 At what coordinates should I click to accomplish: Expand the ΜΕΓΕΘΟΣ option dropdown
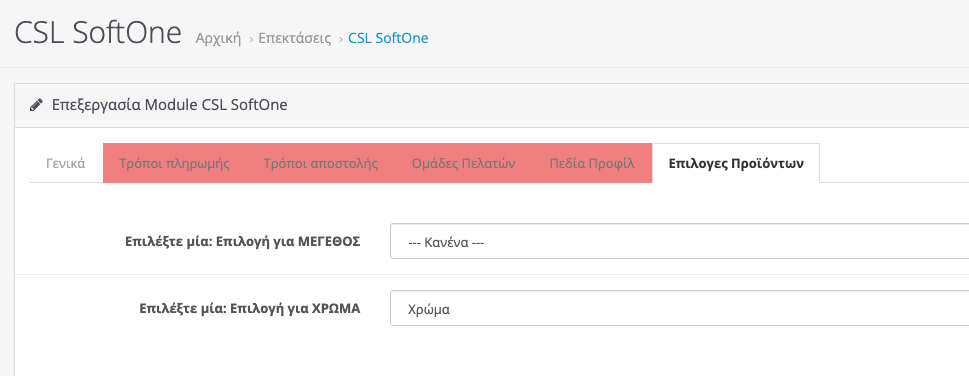pyautogui.click(x=679, y=241)
